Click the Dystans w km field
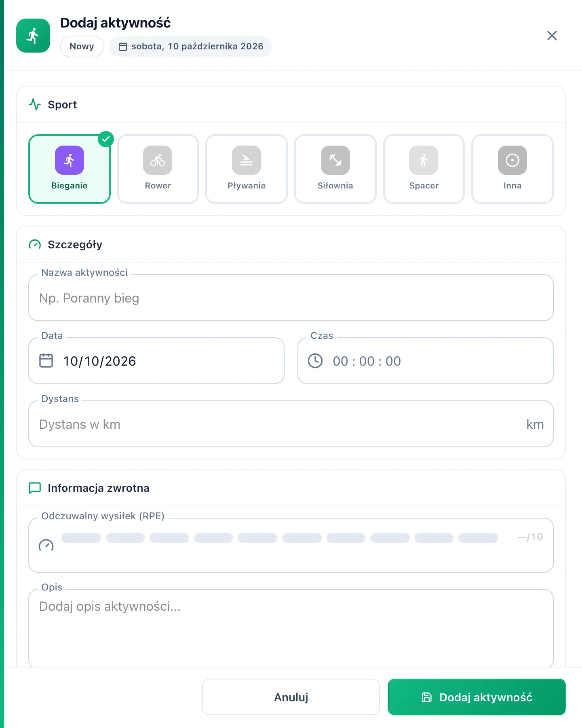 click(291, 424)
